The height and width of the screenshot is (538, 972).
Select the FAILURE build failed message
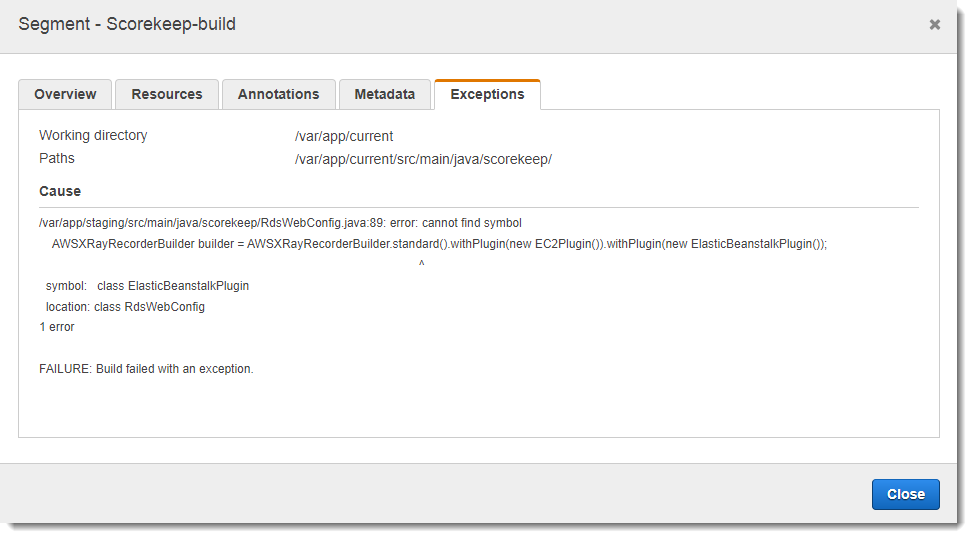pyautogui.click(x=146, y=369)
